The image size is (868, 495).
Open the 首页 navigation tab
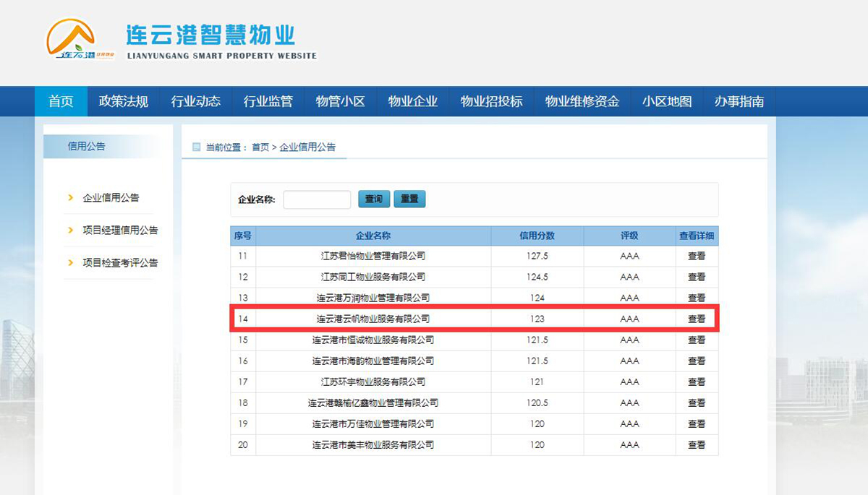pyautogui.click(x=61, y=102)
